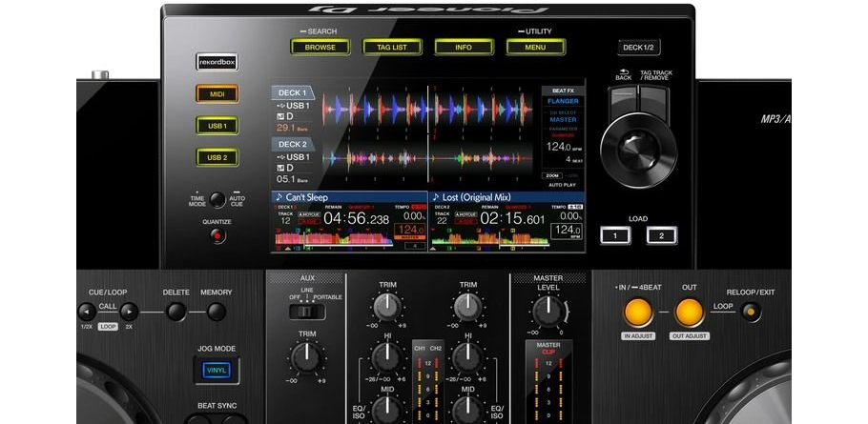The width and height of the screenshot is (868, 424).
Task: Select the USB 1 source button
Action: (217, 126)
